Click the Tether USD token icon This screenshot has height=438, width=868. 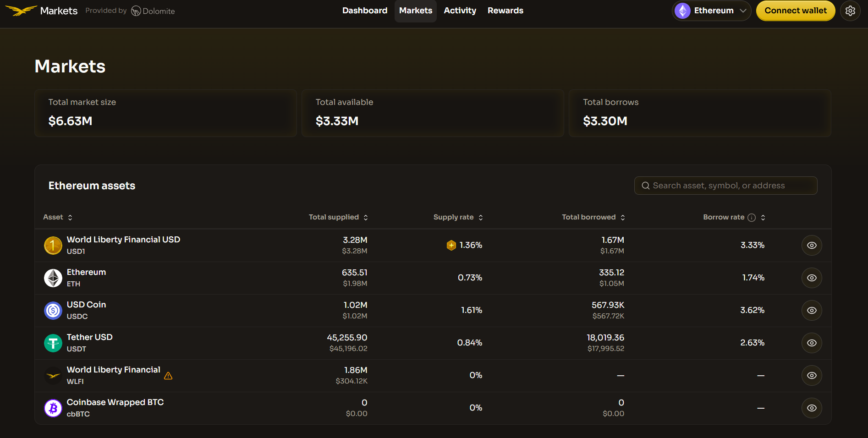pos(53,343)
